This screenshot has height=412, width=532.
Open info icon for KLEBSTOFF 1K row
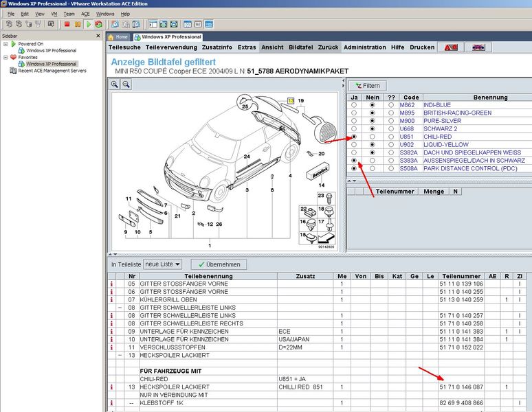click(x=111, y=403)
